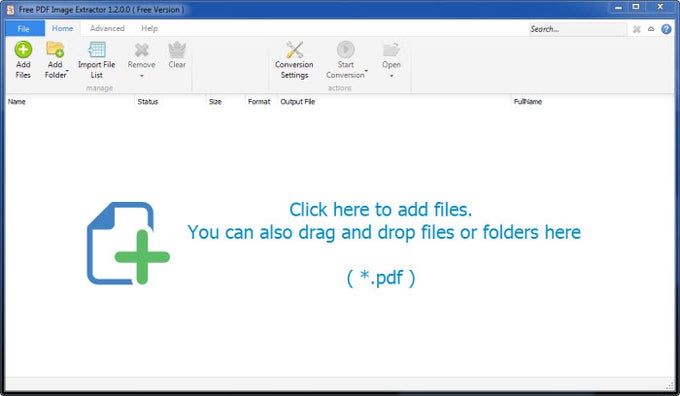Open the Import File List tool
680x396 pixels.
pyautogui.click(x=97, y=60)
